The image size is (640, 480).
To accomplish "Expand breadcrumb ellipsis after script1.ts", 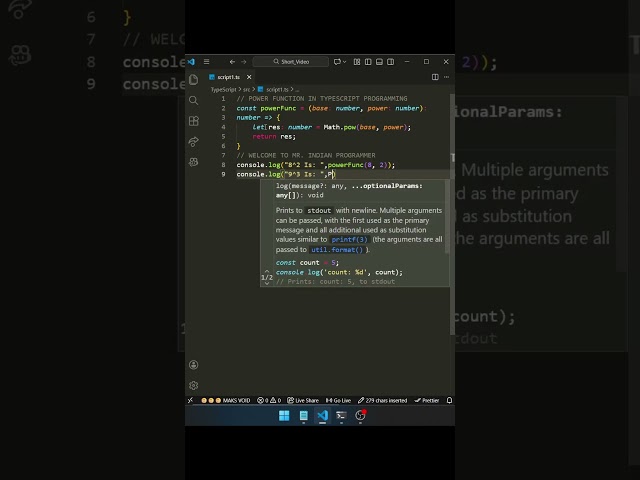I will click(297, 89).
